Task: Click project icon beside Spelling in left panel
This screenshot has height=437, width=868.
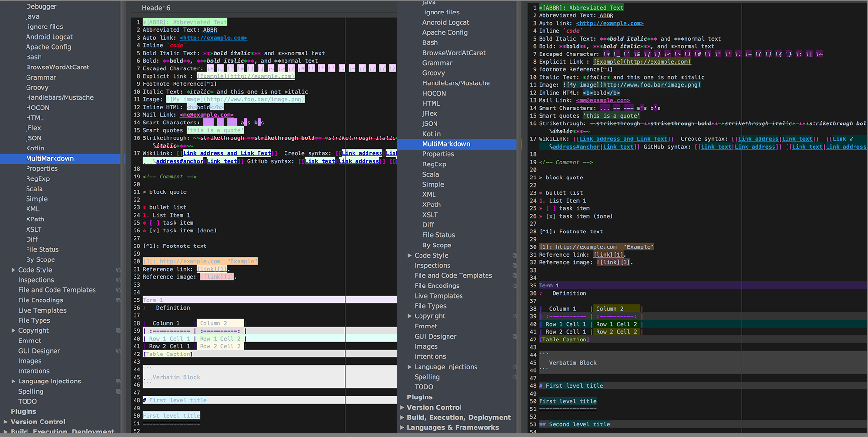Action: [x=118, y=392]
